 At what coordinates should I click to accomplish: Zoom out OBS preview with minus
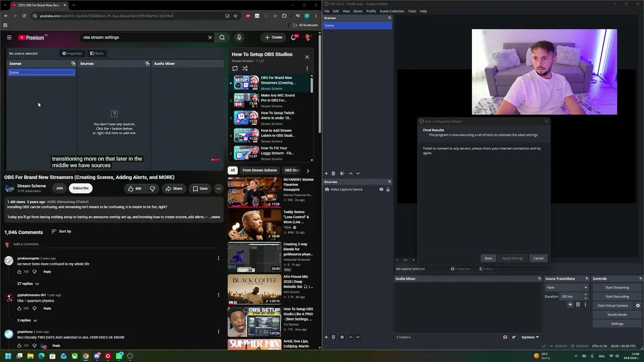(x=397, y=260)
